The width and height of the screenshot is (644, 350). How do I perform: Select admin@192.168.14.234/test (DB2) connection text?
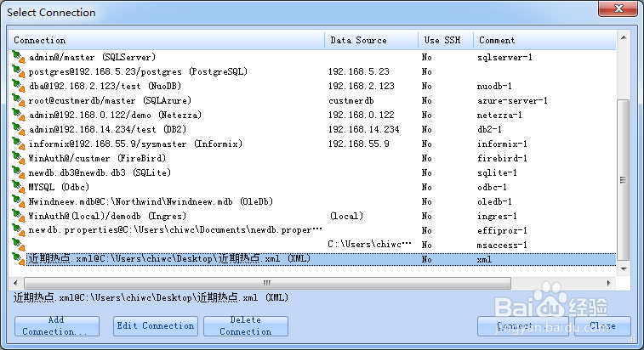[x=107, y=129]
